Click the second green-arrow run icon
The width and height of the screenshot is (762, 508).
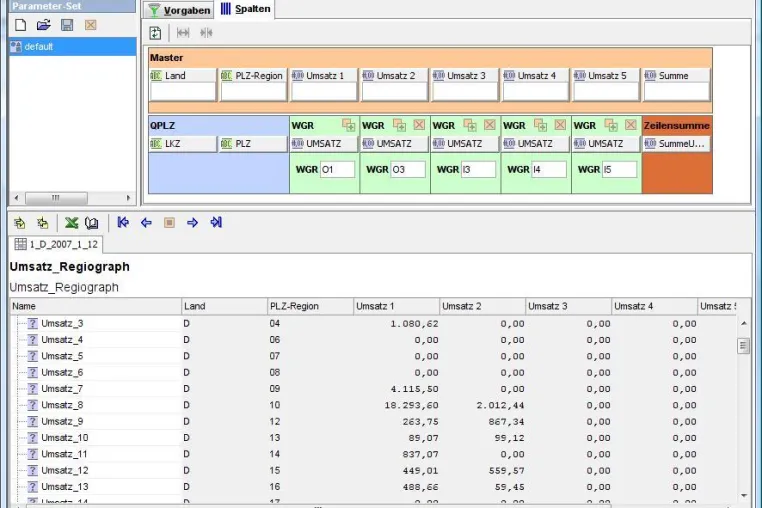[43, 223]
